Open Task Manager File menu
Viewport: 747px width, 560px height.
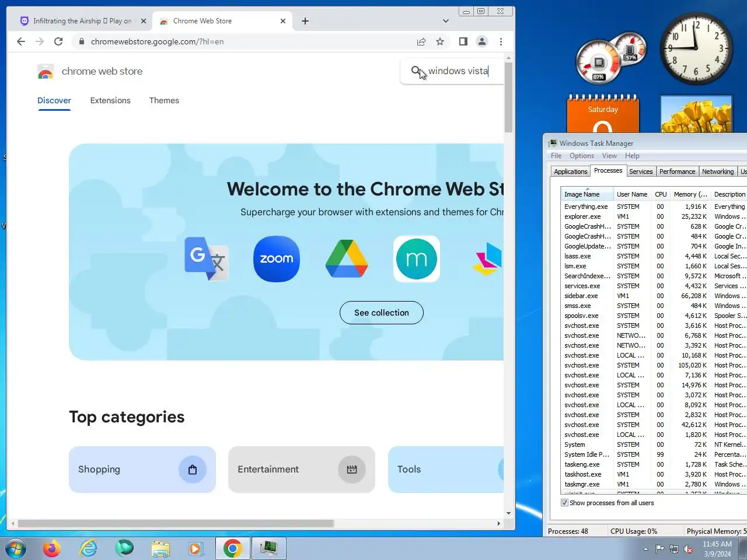point(556,156)
